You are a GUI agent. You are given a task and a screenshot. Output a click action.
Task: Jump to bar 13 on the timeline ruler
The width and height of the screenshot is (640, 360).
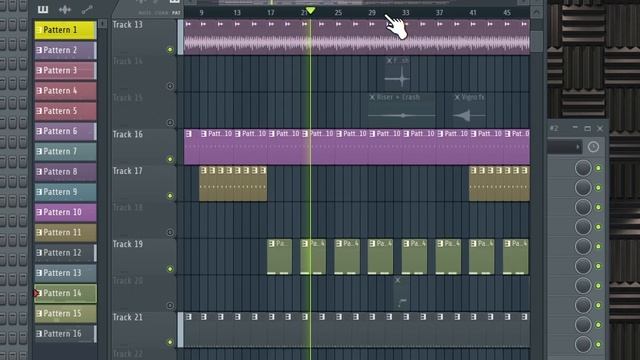coord(237,13)
